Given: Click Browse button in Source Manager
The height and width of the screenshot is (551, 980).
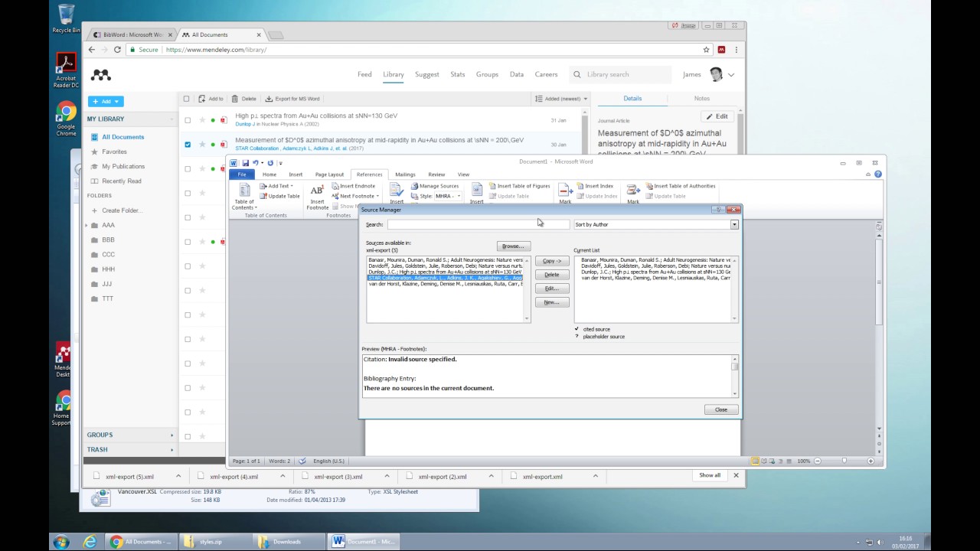Looking at the screenshot, I should pos(513,246).
